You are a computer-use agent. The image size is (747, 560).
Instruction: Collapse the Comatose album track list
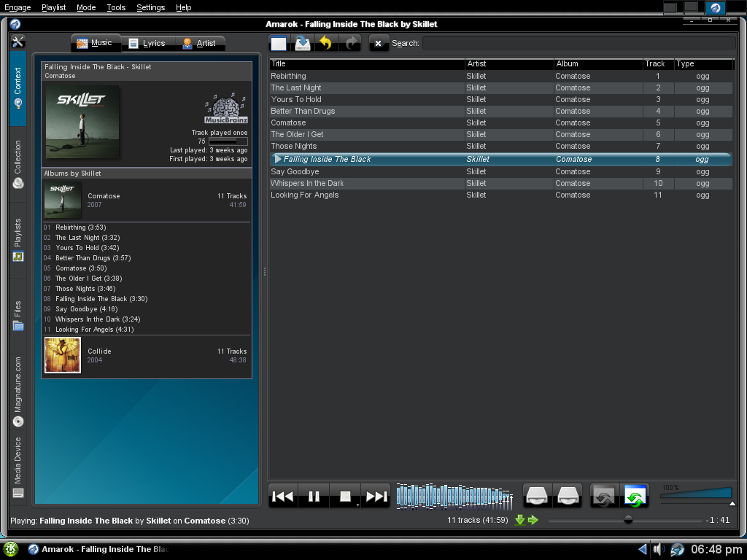146,200
